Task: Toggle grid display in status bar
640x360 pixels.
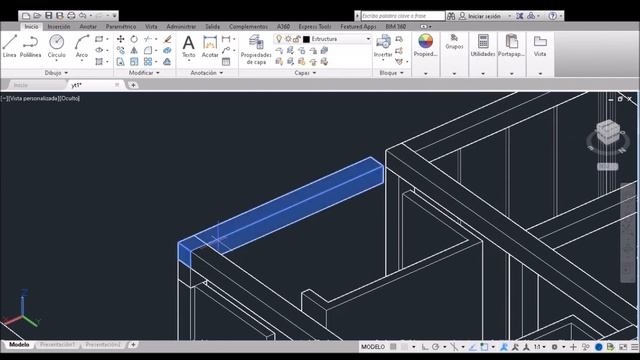Action: click(x=393, y=347)
